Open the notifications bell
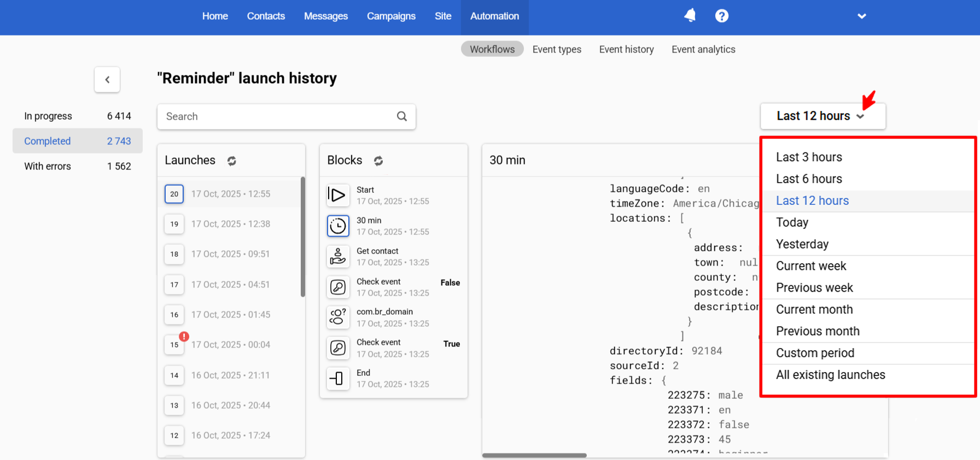 (x=690, y=16)
